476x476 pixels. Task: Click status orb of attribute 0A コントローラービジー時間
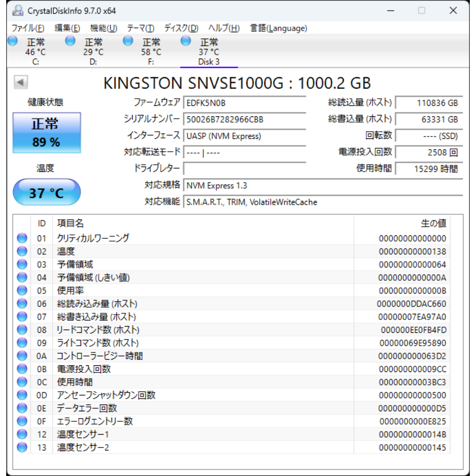point(22,356)
